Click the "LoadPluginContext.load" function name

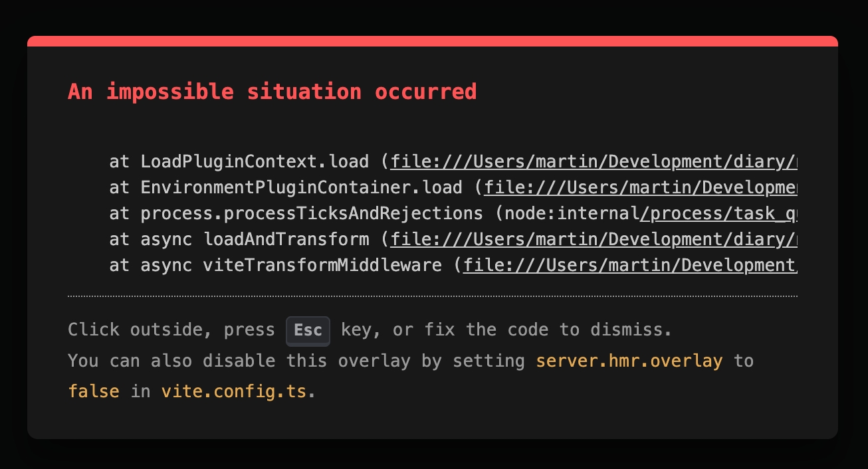255,161
